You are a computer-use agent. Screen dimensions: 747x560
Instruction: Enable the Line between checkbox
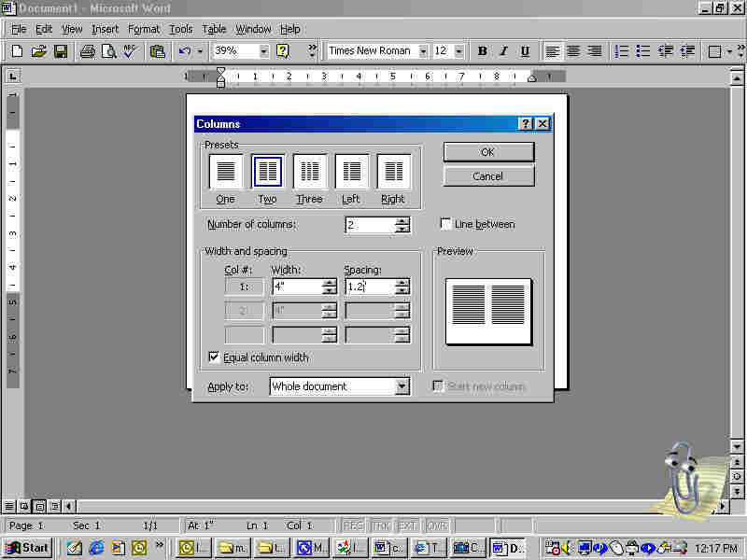[446, 224]
